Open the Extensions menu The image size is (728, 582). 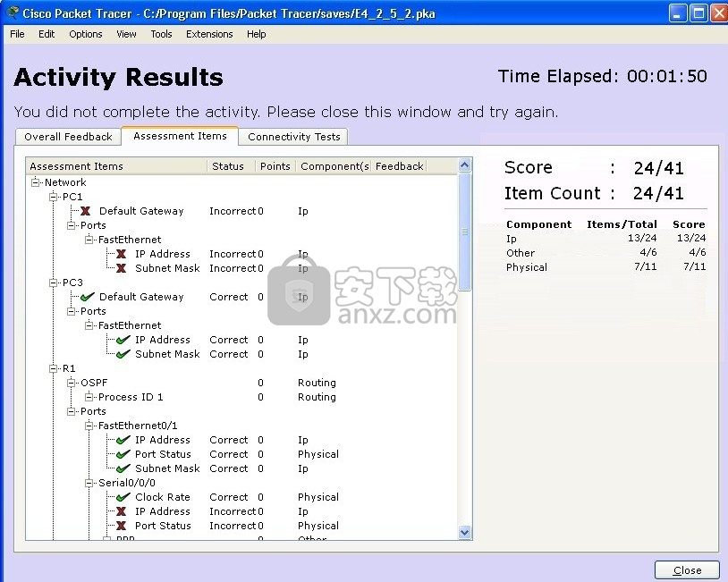209,34
